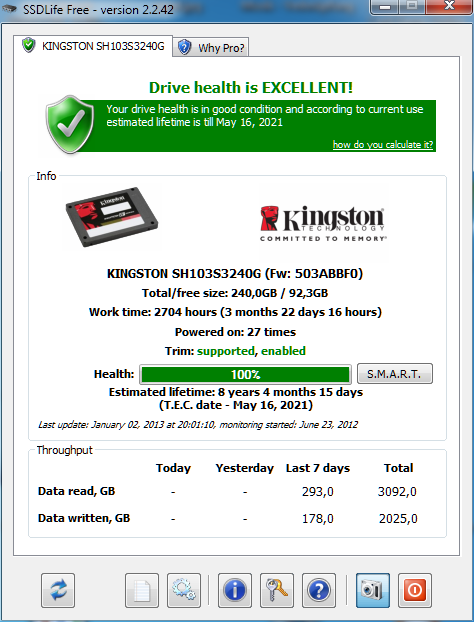Screen dimensions: 474x622
Task: Click the 100% health progress bar
Action: tap(245, 374)
